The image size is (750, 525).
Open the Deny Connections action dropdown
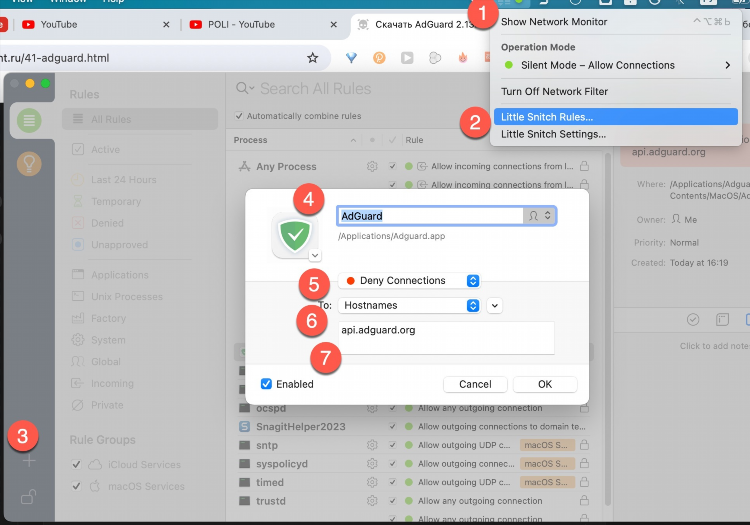tap(409, 281)
